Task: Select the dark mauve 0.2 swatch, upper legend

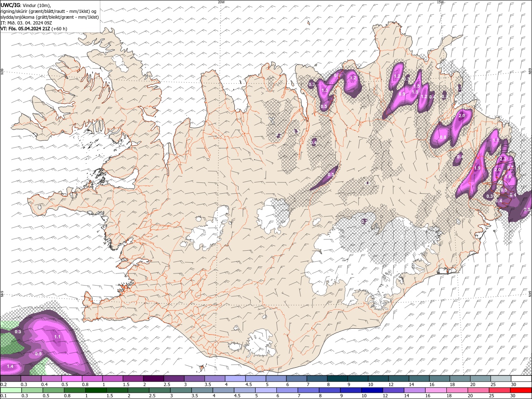Action: (10, 379)
